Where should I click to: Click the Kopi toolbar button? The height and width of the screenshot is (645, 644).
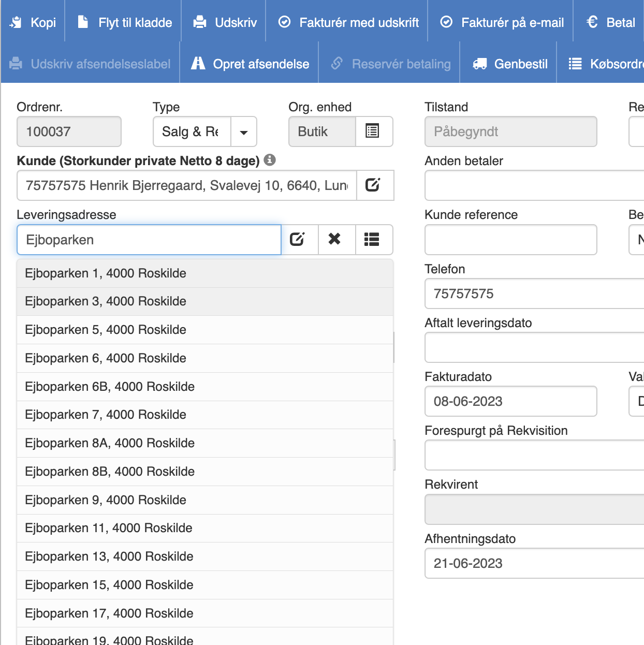coord(33,22)
